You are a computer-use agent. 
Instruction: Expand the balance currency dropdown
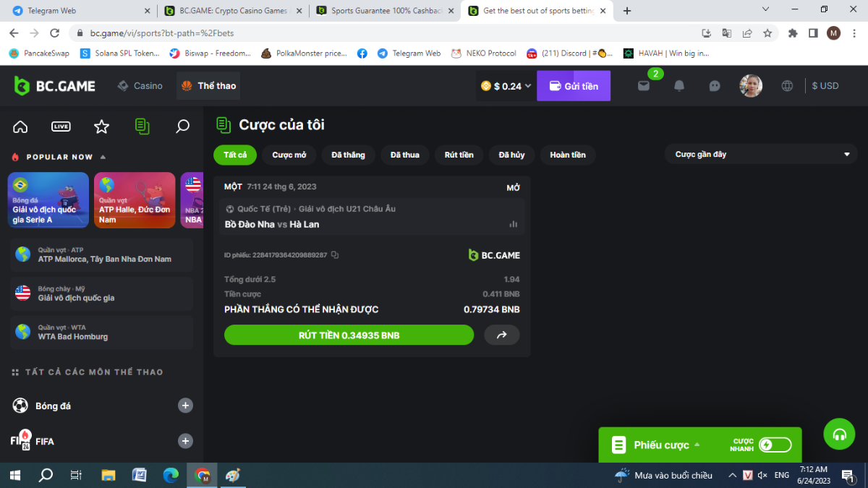(528, 86)
